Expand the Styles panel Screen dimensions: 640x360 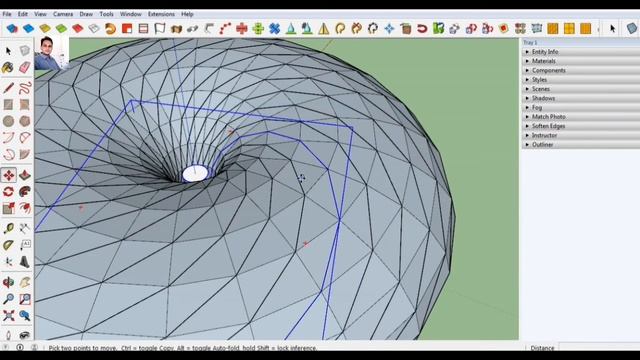581,80
